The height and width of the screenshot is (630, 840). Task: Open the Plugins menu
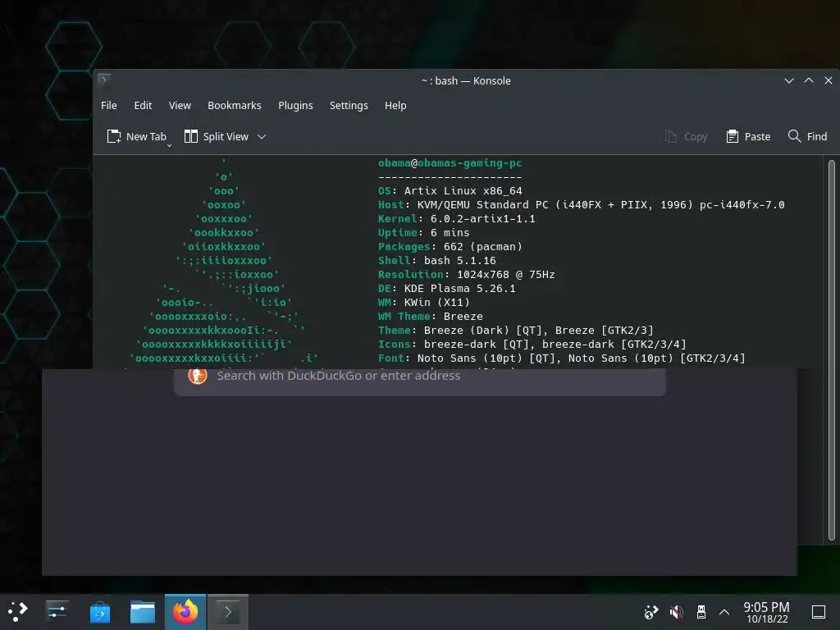click(x=295, y=106)
